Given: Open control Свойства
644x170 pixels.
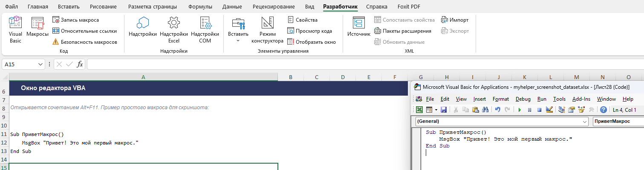Looking at the screenshot, I should [x=302, y=20].
